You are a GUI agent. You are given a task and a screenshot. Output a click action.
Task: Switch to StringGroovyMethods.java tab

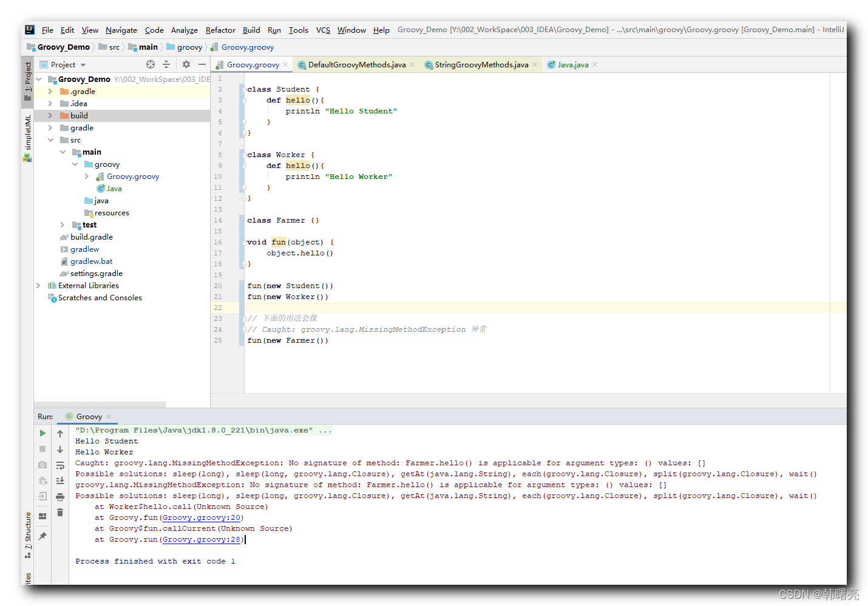(x=481, y=65)
